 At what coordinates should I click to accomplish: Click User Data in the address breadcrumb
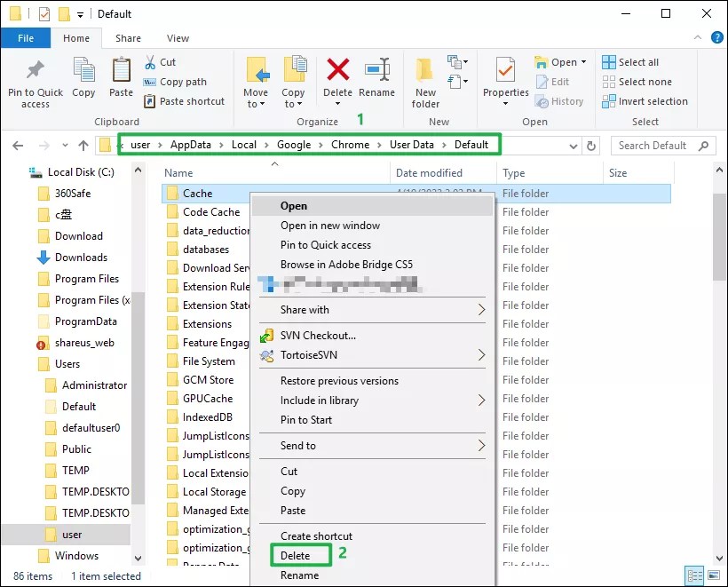(412, 145)
